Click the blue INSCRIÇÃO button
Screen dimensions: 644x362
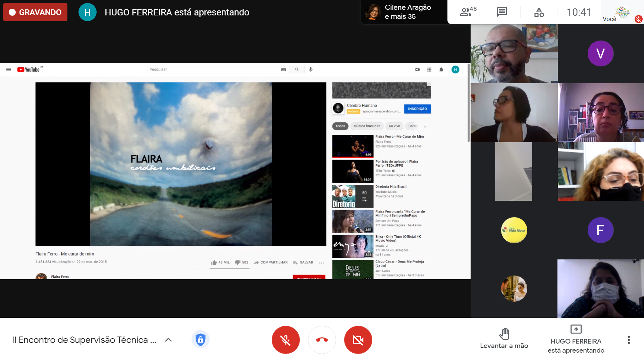[417, 109]
